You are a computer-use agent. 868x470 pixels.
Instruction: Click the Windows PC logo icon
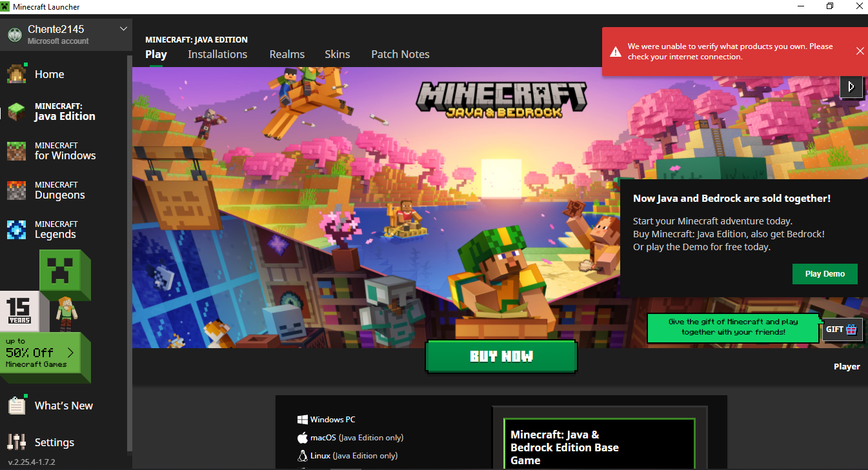pos(302,419)
